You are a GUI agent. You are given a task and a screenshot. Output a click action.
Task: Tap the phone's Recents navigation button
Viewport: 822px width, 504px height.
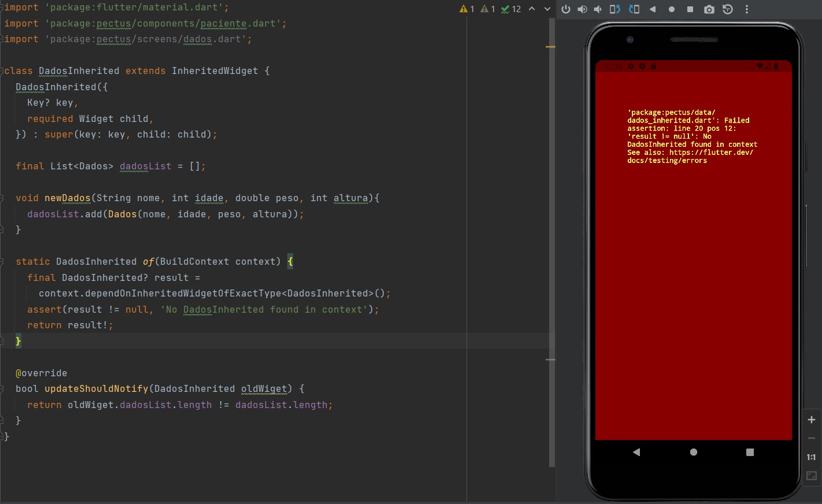pyautogui.click(x=750, y=452)
